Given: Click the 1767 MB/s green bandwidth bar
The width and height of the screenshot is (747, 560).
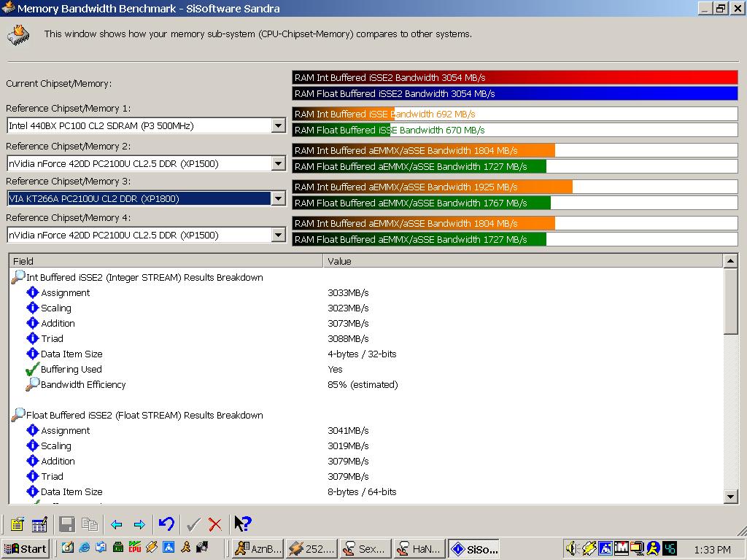Looking at the screenshot, I should coord(515,203).
